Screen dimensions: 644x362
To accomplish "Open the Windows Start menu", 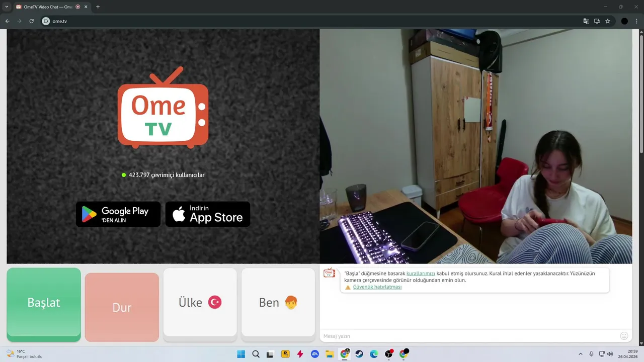I will pos(241,354).
